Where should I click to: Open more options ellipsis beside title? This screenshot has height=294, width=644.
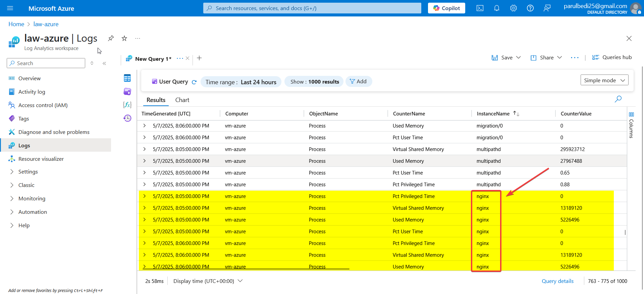pos(138,38)
